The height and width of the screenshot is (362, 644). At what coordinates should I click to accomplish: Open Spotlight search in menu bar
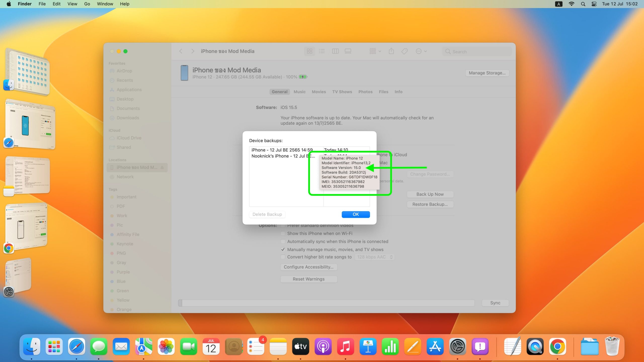click(583, 4)
